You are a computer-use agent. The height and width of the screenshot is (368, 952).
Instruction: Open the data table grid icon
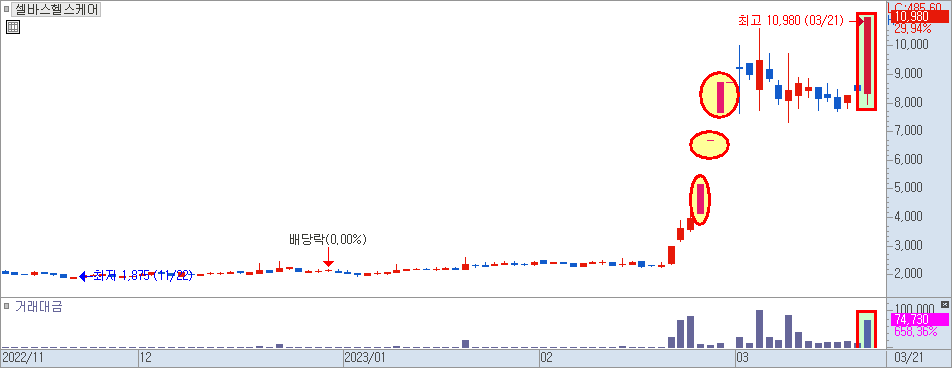(13, 27)
